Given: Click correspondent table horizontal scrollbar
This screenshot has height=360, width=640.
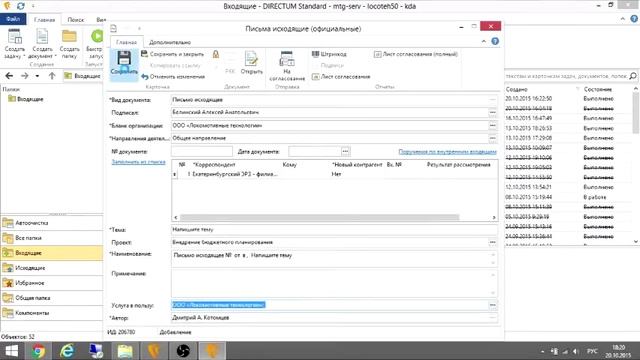Looking at the screenshot, I should [x=319, y=218].
